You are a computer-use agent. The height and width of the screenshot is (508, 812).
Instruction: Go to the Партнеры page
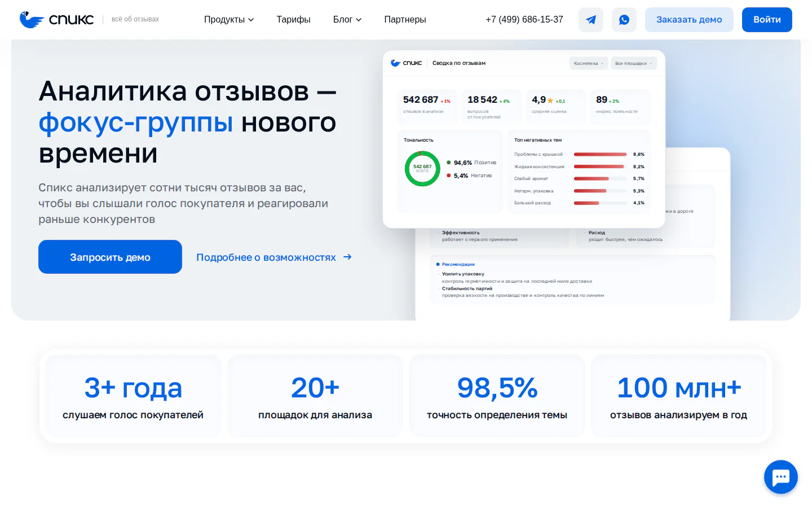(405, 20)
